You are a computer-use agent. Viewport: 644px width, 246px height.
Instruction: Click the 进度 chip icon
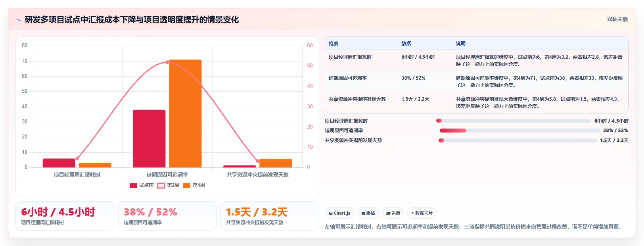[x=388, y=213]
